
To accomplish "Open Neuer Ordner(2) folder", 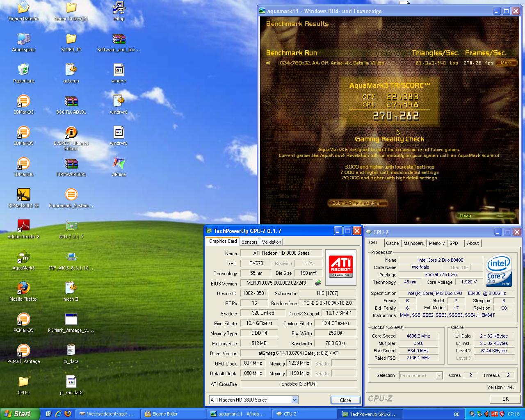I will tap(71, 7).
